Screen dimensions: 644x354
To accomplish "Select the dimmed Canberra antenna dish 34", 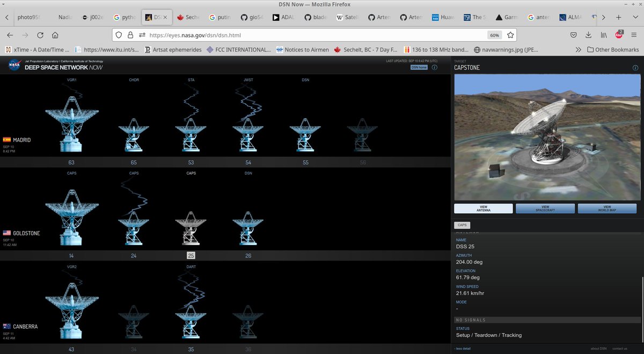I will [134, 322].
